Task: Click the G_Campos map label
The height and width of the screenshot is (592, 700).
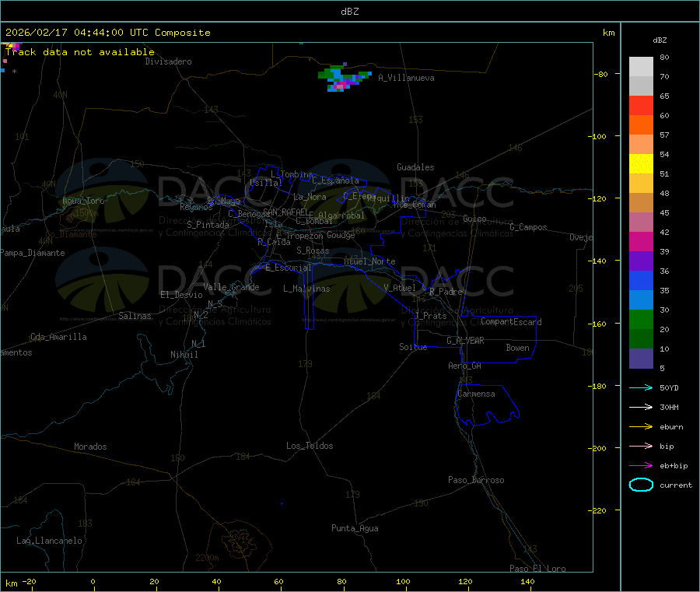Action: coord(529,227)
